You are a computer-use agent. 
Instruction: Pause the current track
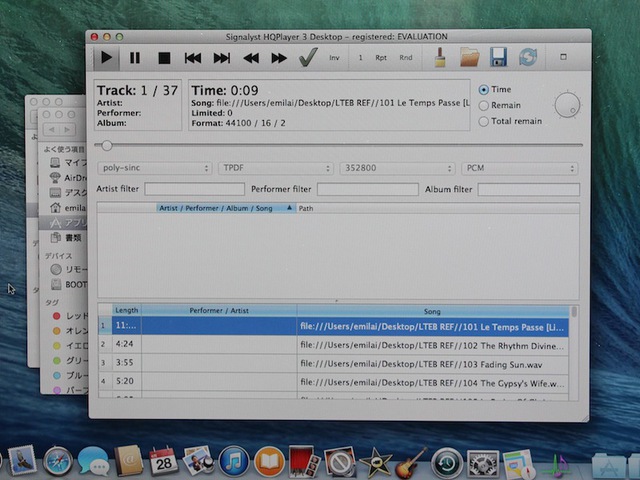(135, 58)
